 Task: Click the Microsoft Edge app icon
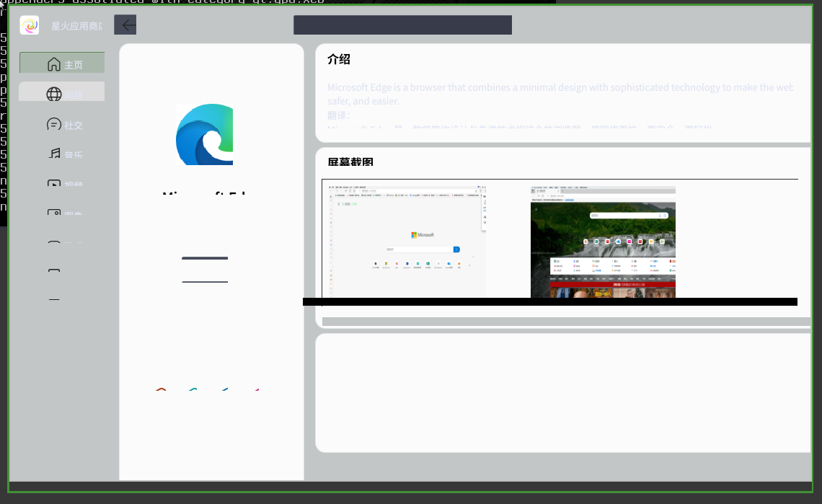pos(205,134)
